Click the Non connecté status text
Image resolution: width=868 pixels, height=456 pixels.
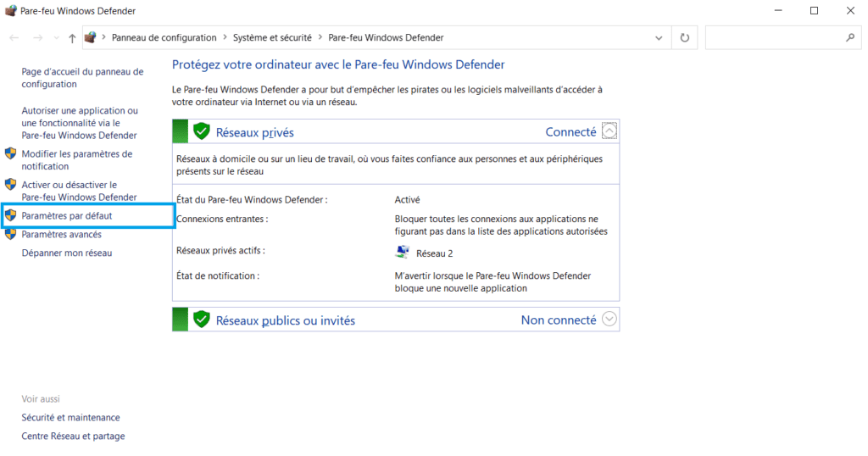point(559,320)
